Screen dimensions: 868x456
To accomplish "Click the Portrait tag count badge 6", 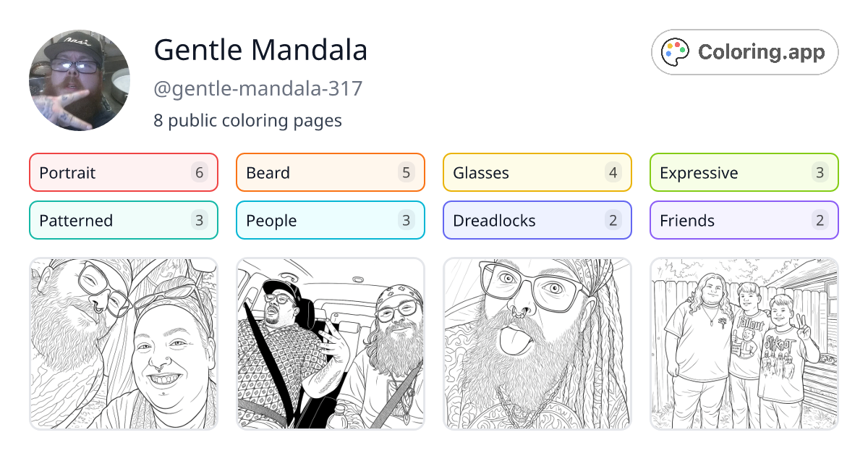I will pyautogui.click(x=200, y=172).
